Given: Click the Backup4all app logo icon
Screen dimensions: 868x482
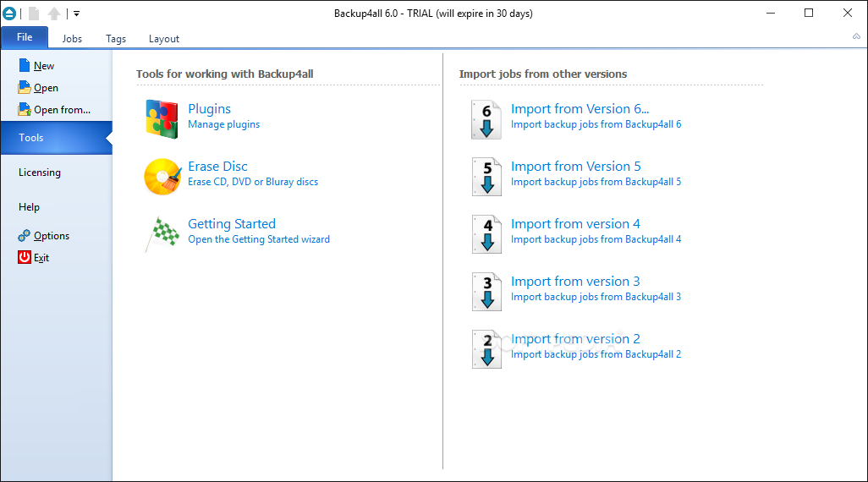Looking at the screenshot, I should 9,14.
